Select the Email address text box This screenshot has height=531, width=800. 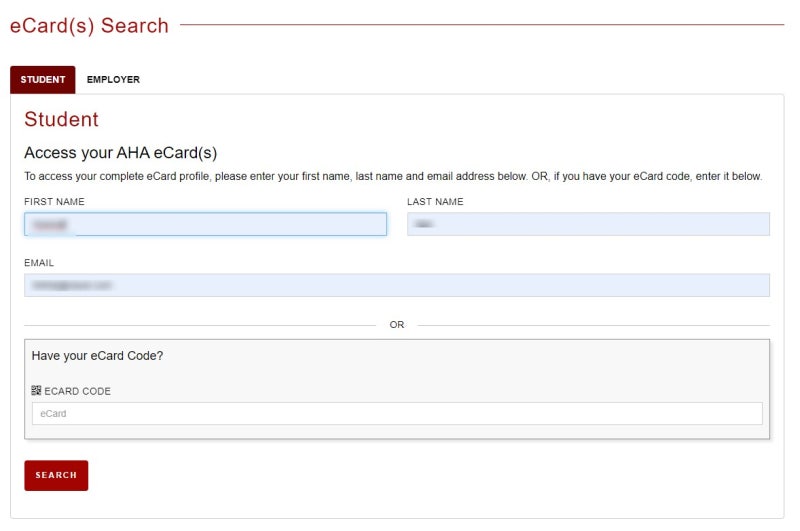coord(397,285)
